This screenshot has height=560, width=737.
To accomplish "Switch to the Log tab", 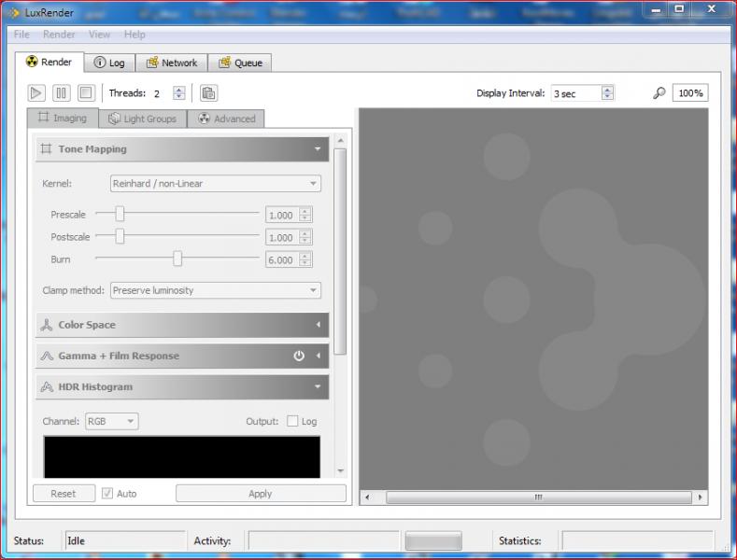I will (x=110, y=63).
